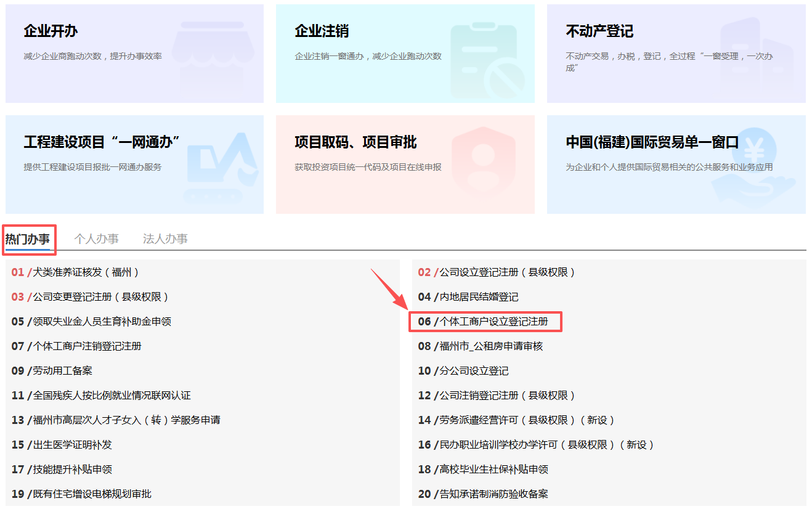Switch to the 个人办事 tab
The height and width of the screenshot is (509, 812).
pos(96,239)
